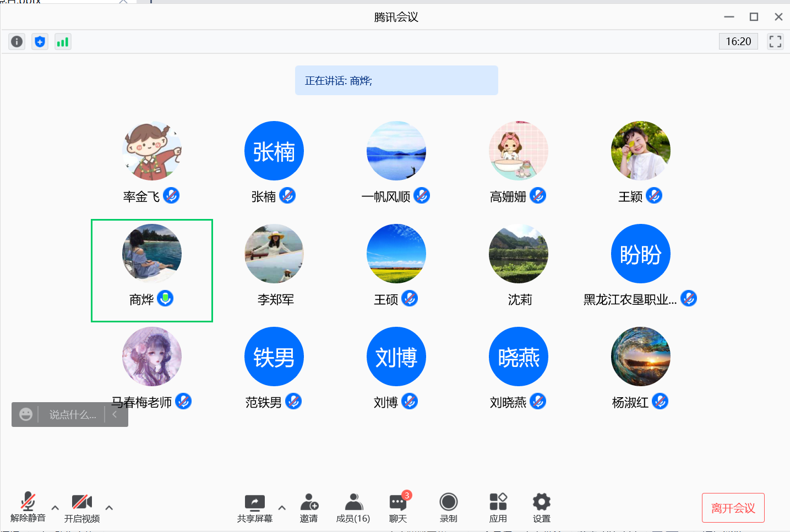Click muted mic icon beside 王硕

tap(410, 298)
